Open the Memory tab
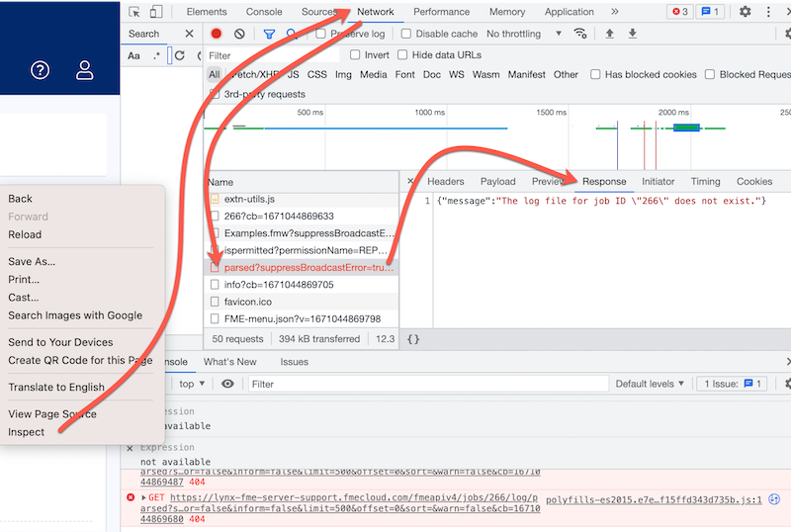 (507, 12)
